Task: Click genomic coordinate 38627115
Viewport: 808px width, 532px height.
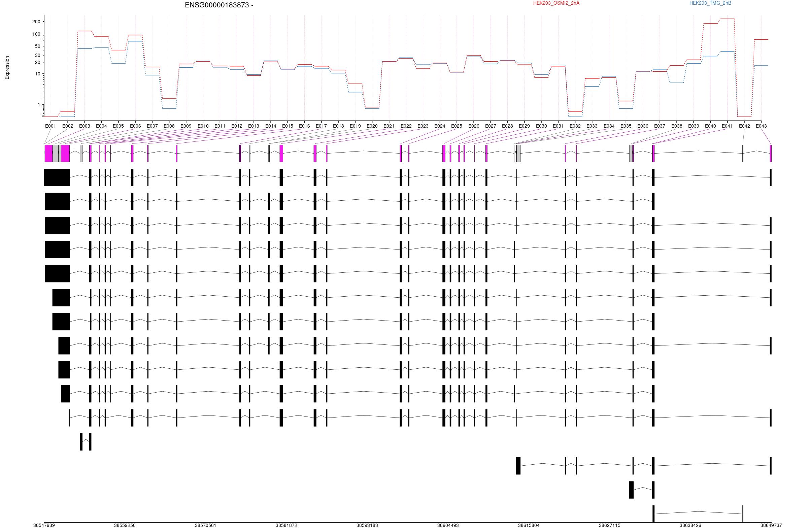Action: pyautogui.click(x=609, y=526)
